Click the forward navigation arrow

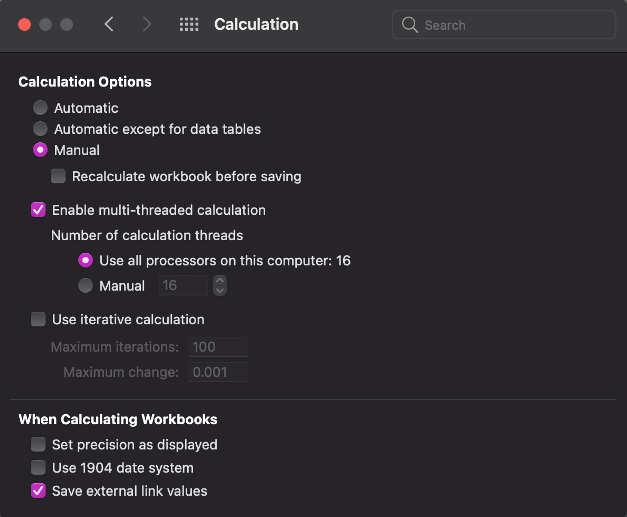point(147,25)
